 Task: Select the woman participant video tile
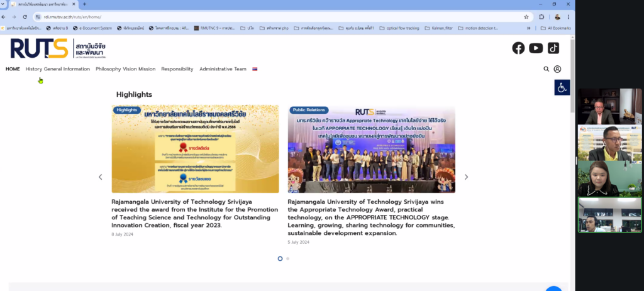(x=610, y=178)
